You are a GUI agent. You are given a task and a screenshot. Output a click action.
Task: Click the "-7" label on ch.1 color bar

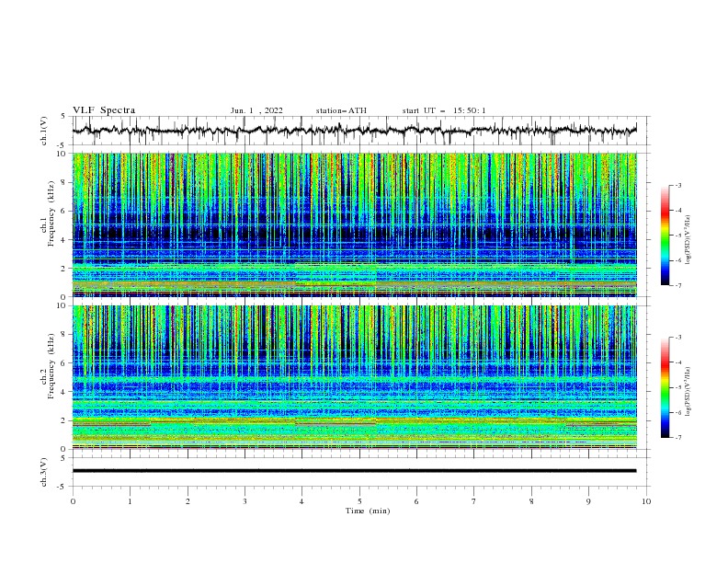pyautogui.click(x=677, y=285)
